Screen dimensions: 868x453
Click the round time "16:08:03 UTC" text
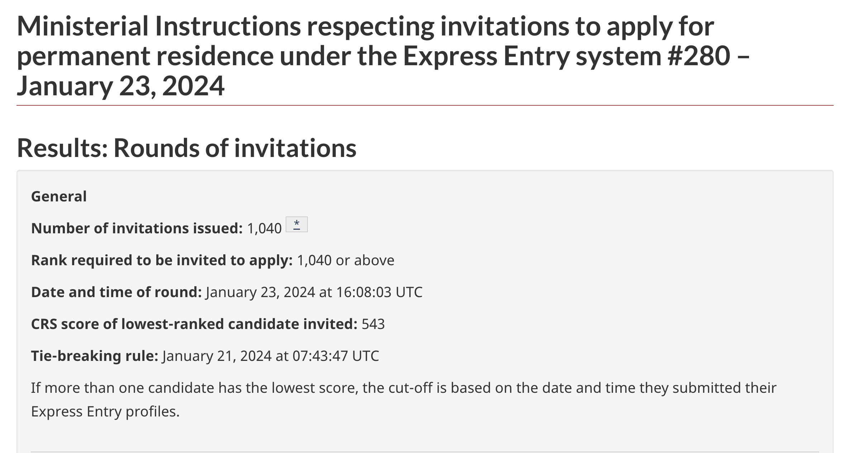[379, 292]
